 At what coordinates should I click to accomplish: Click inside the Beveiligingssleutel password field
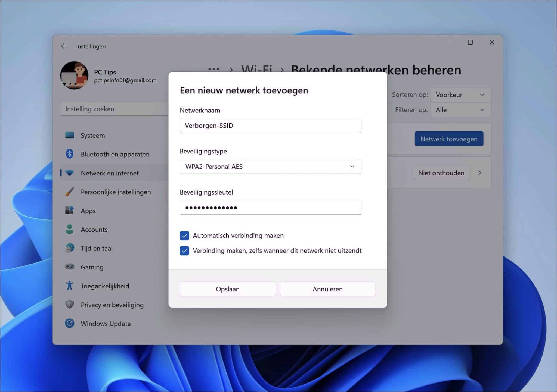271,208
